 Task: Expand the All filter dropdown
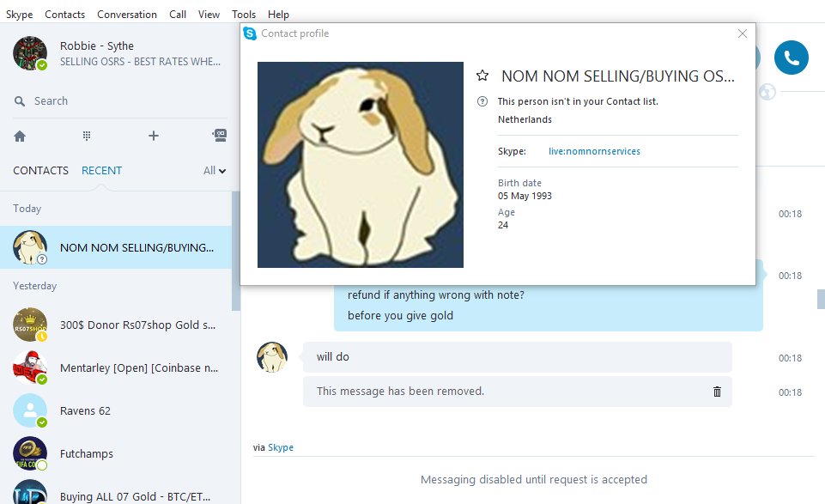pyautogui.click(x=215, y=171)
